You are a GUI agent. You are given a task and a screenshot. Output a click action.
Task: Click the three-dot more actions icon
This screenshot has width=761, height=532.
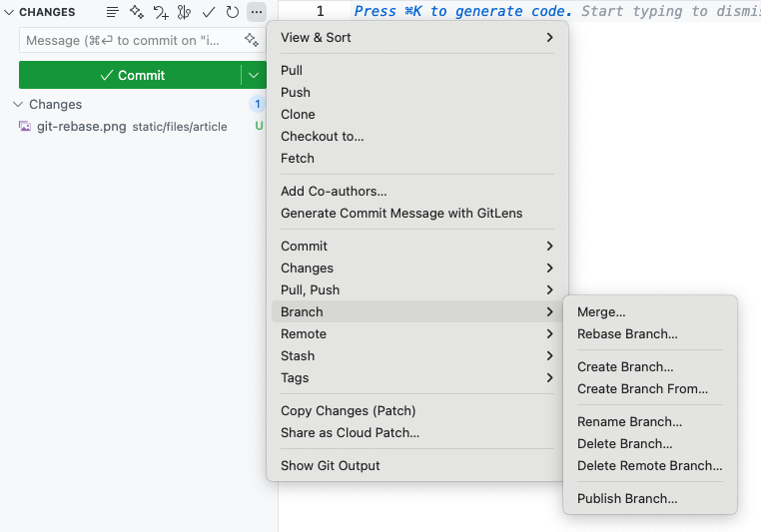click(257, 12)
